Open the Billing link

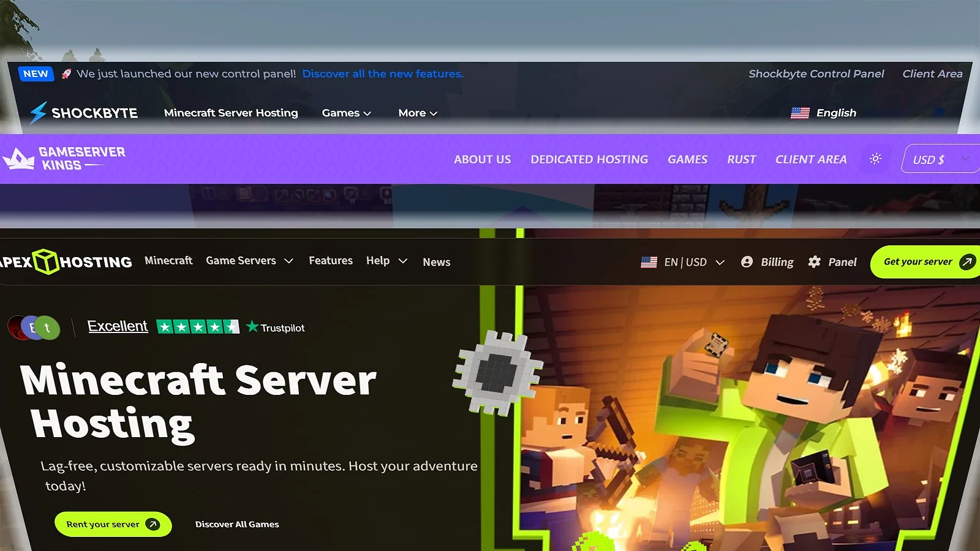(777, 262)
